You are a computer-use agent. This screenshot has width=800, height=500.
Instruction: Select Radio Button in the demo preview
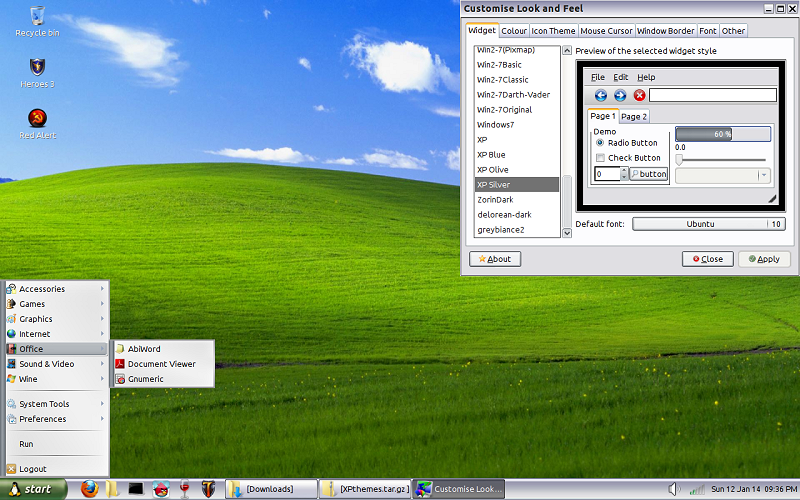pos(627,143)
